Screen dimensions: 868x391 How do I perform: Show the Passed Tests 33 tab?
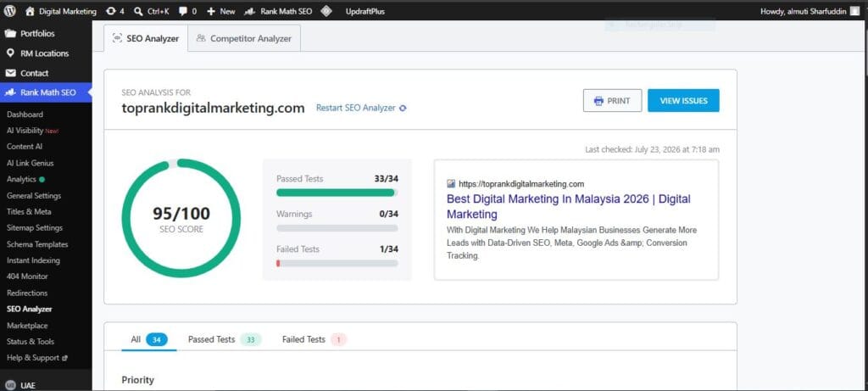coord(224,339)
